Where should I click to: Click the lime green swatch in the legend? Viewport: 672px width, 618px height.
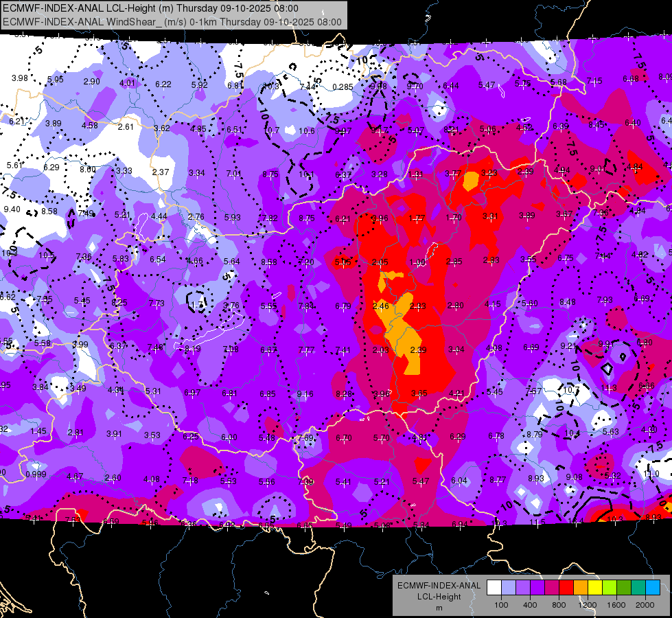click(x=610, y=588)
